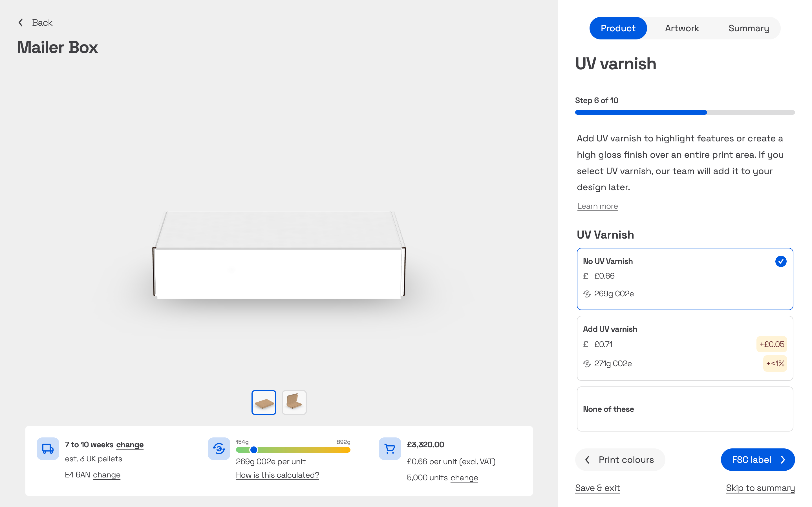Go to the next step, FSC label
The image size is (812, 507).
757,459
